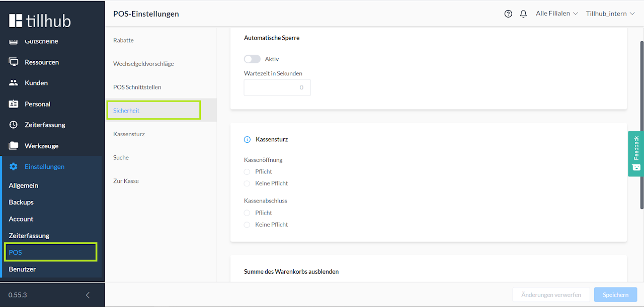Select Keine Pflicht under Kassenabschluss
Image resolution: width=644 pixels, height=307 pixels.
247,225
